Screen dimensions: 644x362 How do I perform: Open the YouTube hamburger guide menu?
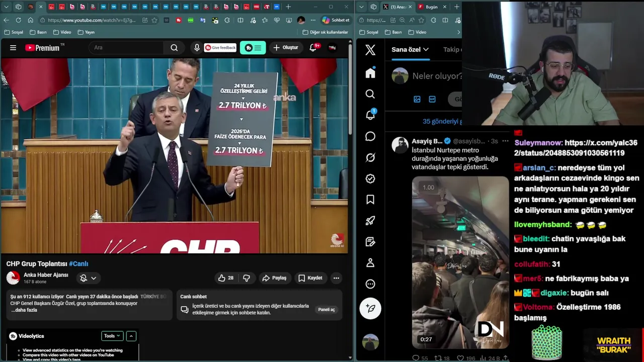13,48
